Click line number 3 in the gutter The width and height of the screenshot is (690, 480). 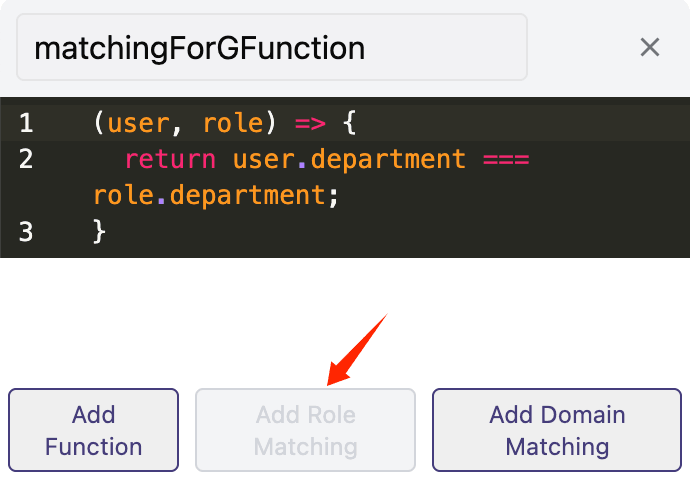click(26, 232)
